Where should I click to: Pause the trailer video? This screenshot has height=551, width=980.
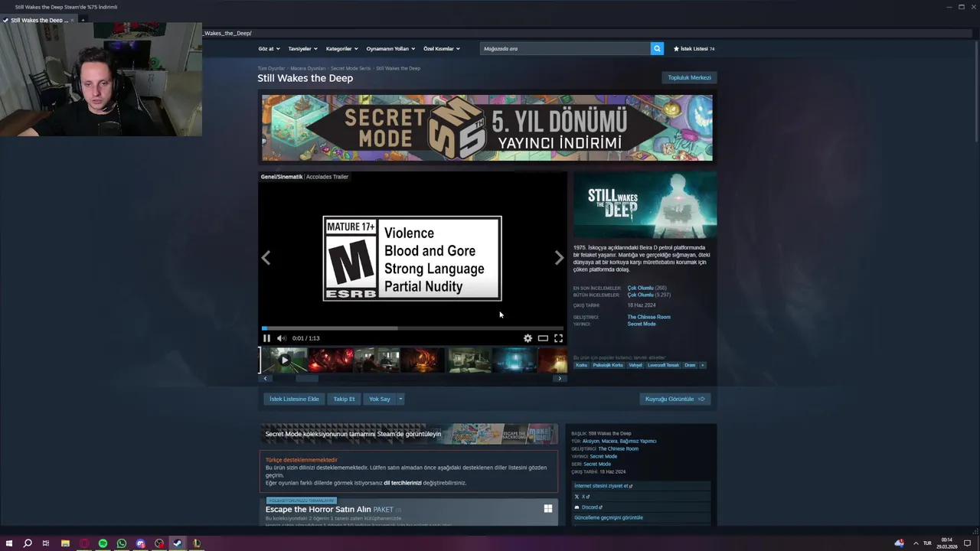pos(266,338)
